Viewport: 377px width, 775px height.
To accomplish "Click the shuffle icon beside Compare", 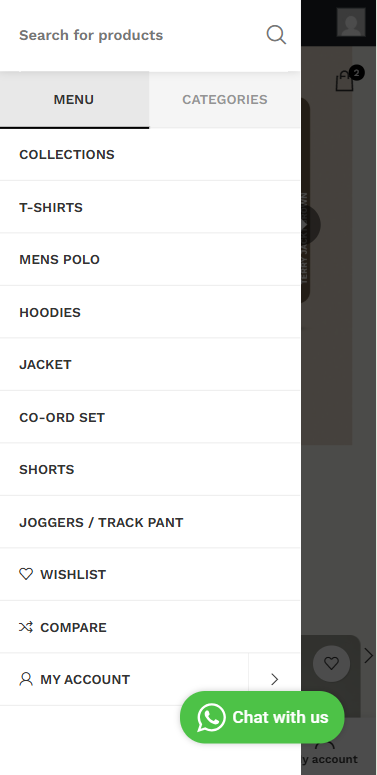I will (26, 627).
